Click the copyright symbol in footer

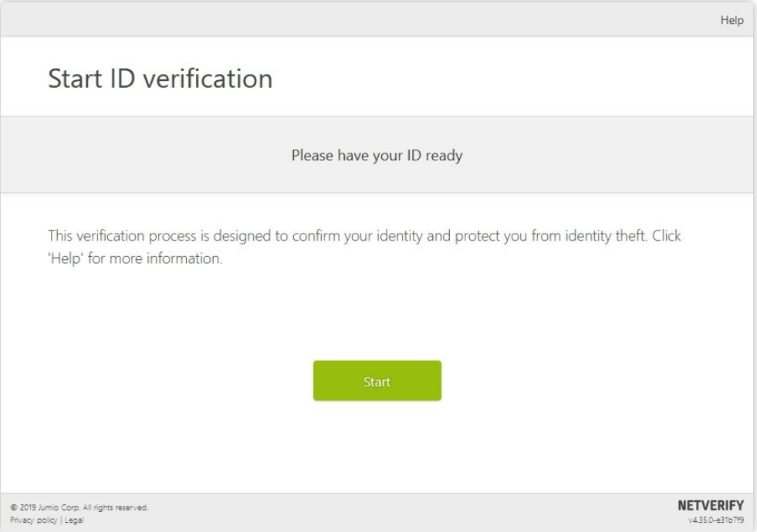14,507
